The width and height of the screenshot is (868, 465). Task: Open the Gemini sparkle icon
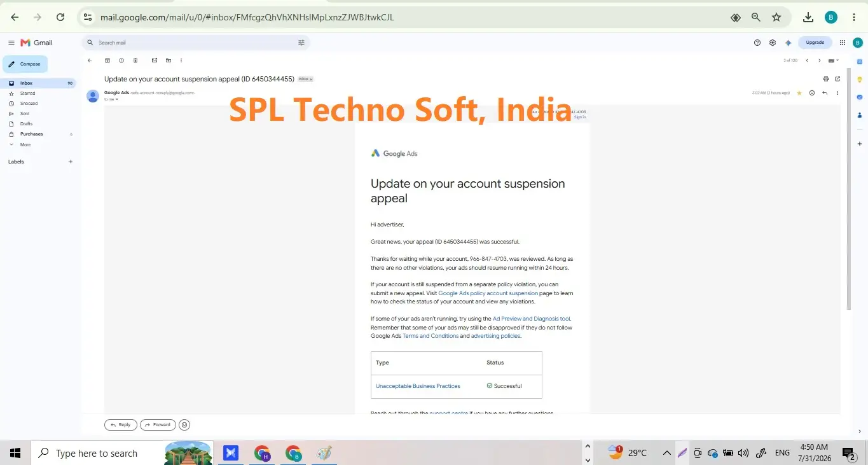click(789, 43)
